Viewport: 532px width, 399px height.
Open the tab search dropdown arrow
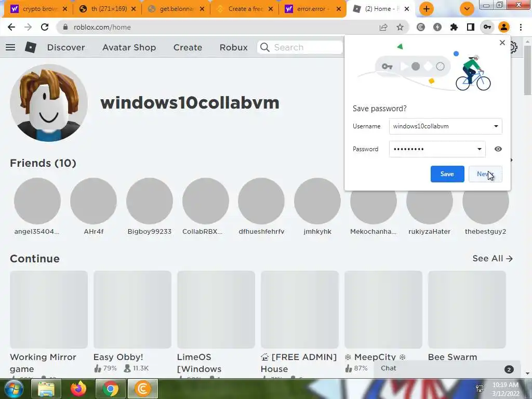(x=467, y=9)
